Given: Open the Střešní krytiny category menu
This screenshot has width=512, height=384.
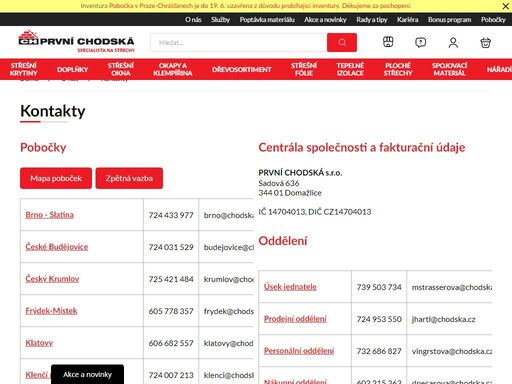Looking at the screenshot, I should (x=24, y=69).
